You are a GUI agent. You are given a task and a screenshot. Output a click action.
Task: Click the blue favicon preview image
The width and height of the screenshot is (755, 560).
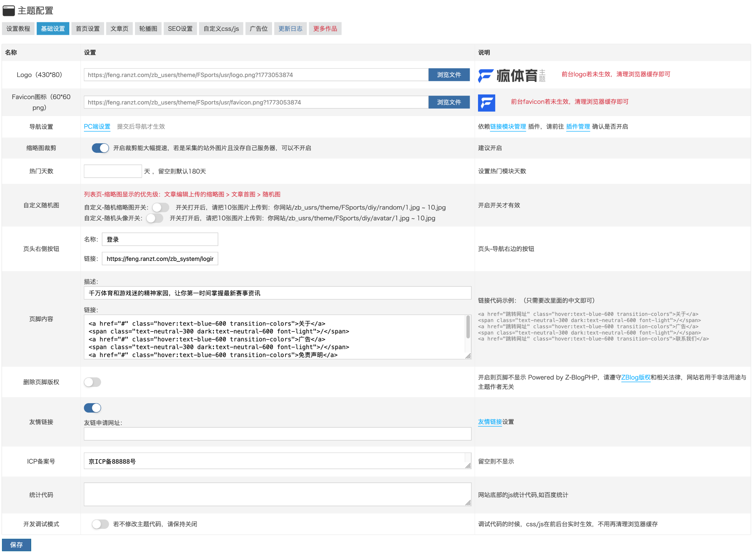[486, 103]
